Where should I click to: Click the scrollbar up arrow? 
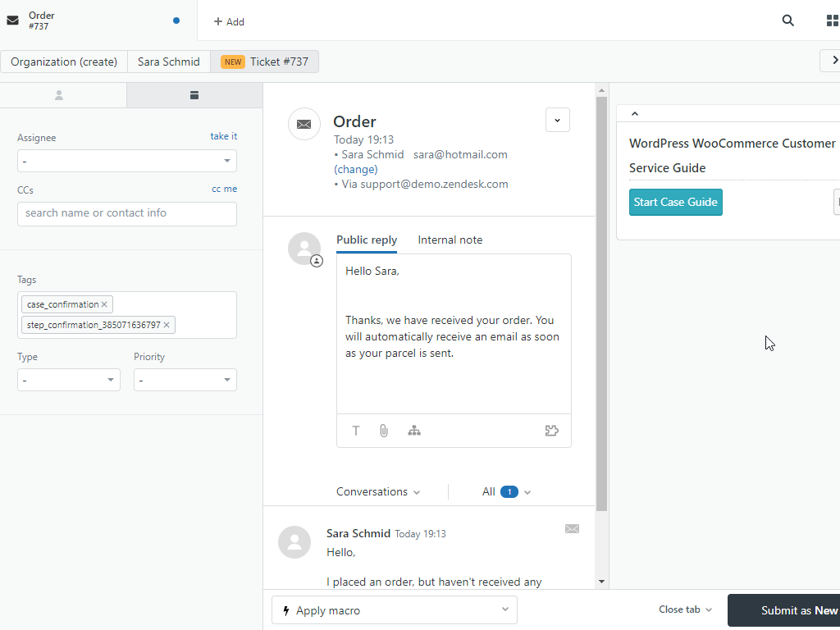(601, 90)
